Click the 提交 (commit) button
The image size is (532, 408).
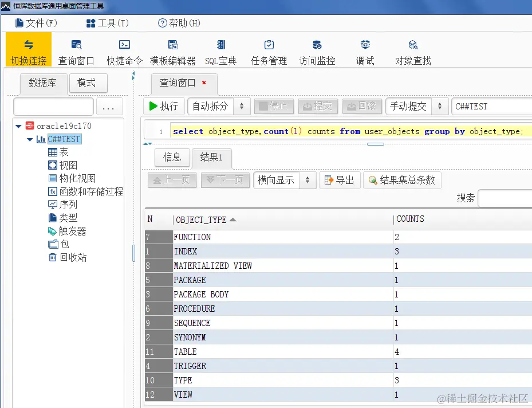318,106
